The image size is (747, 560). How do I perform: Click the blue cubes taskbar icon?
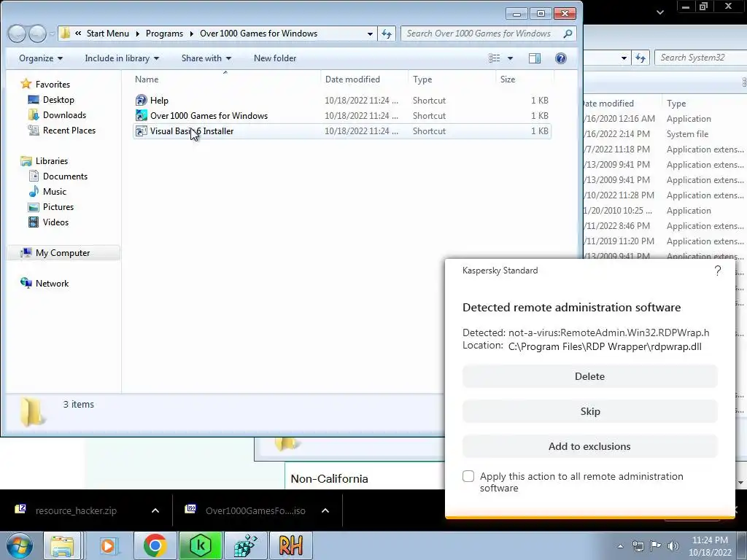(246, 545)
